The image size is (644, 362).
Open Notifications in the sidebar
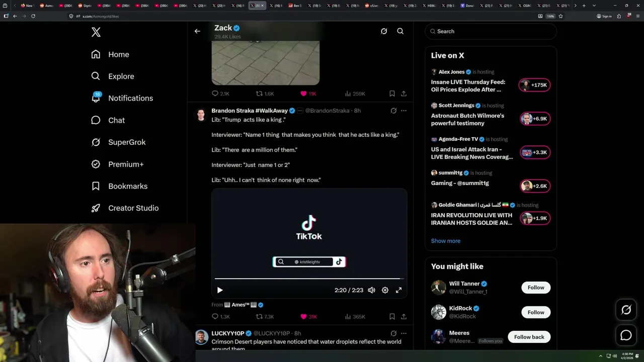coord(122,98)
